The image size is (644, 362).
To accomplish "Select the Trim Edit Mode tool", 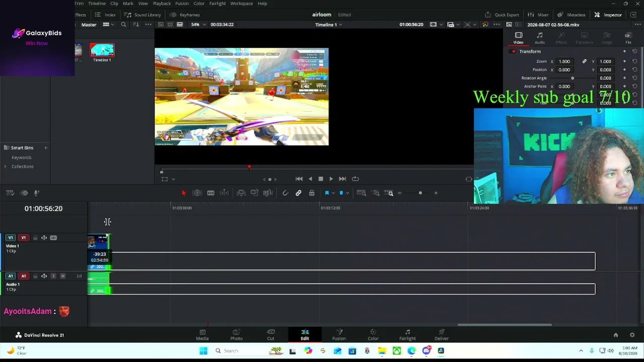I will coord(197,193).
